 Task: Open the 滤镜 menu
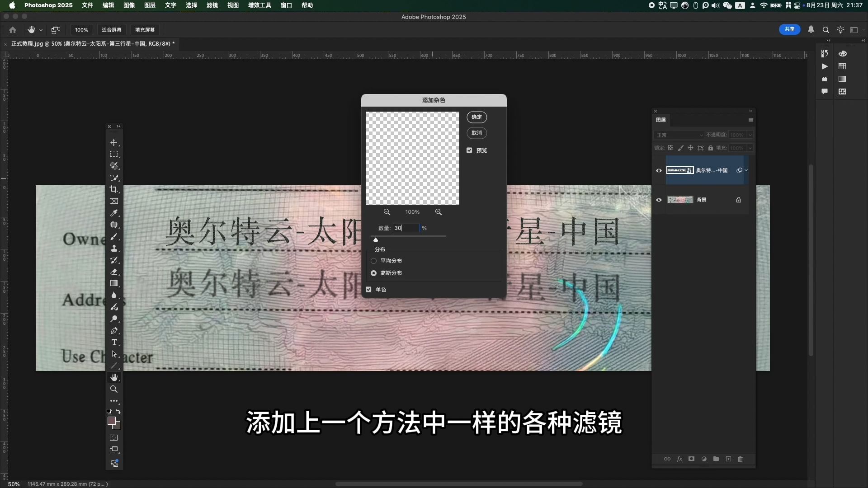coord(212,5)
